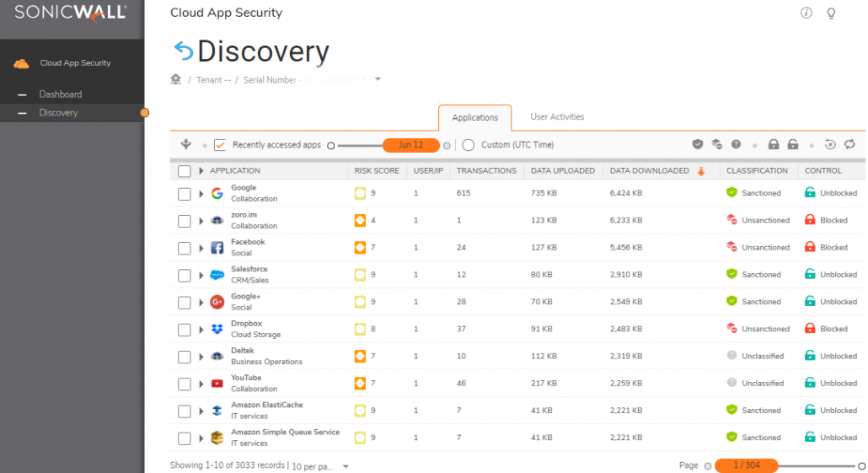Expand the zoro.im row details

[201, 221]
